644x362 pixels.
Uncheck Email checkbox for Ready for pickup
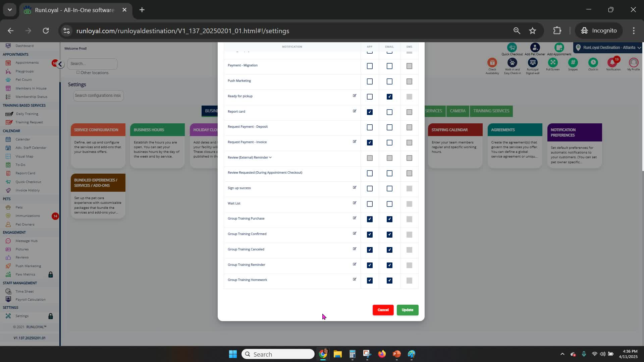389,97
